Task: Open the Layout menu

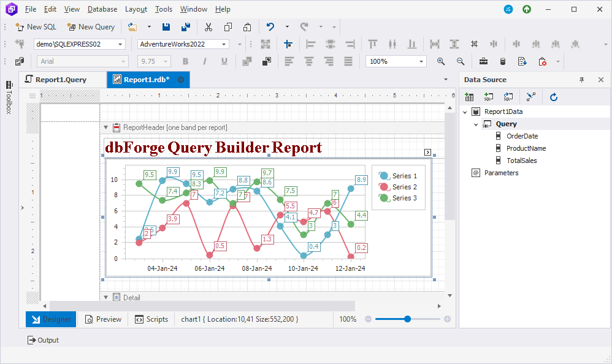Action: tap(136, 9)
